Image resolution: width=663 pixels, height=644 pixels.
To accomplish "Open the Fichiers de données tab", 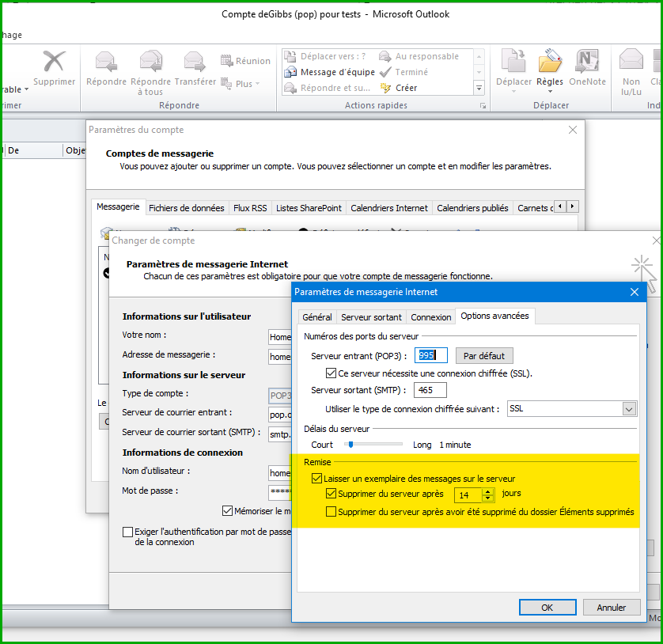I will pyautogui.click(x=186, y=208).
